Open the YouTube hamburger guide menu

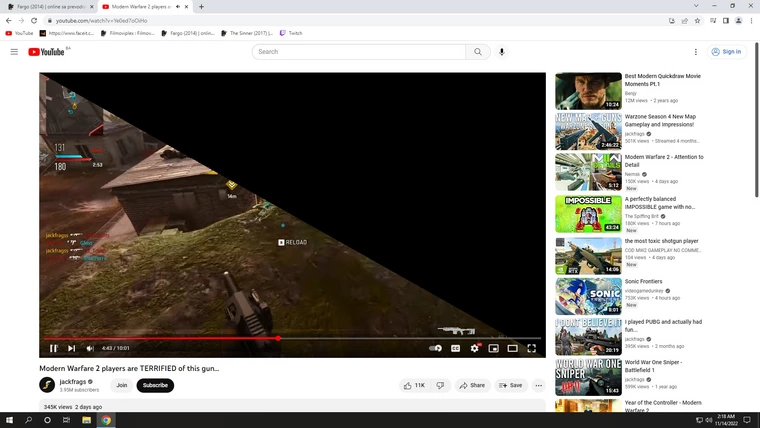click(x=14, y=52)
